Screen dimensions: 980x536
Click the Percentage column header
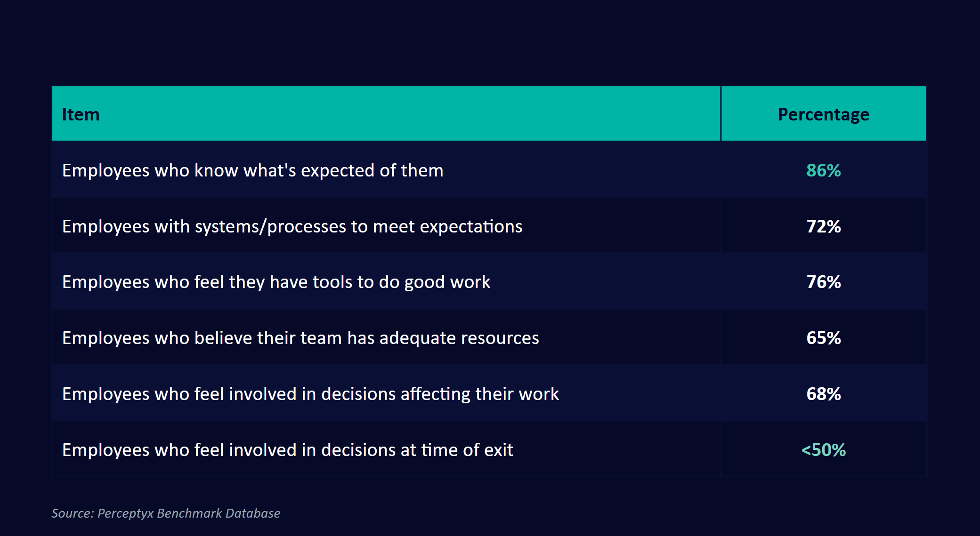823,114
